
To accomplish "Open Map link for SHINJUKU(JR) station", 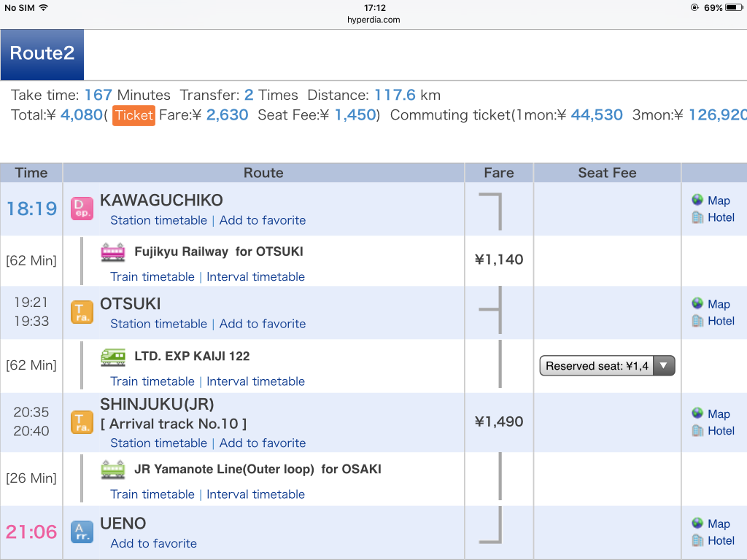I will pos(719,414).
